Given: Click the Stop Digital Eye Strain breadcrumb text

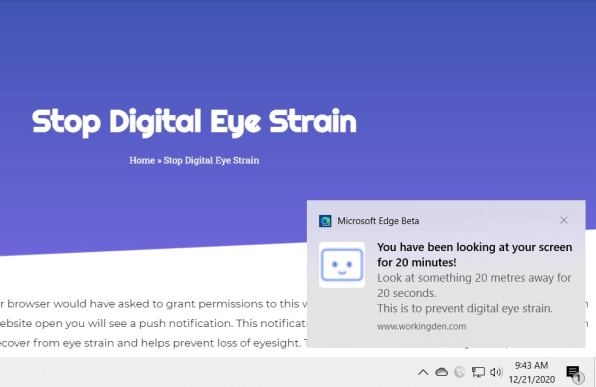Looking at the screenshot, I should (x=211, y=160).
